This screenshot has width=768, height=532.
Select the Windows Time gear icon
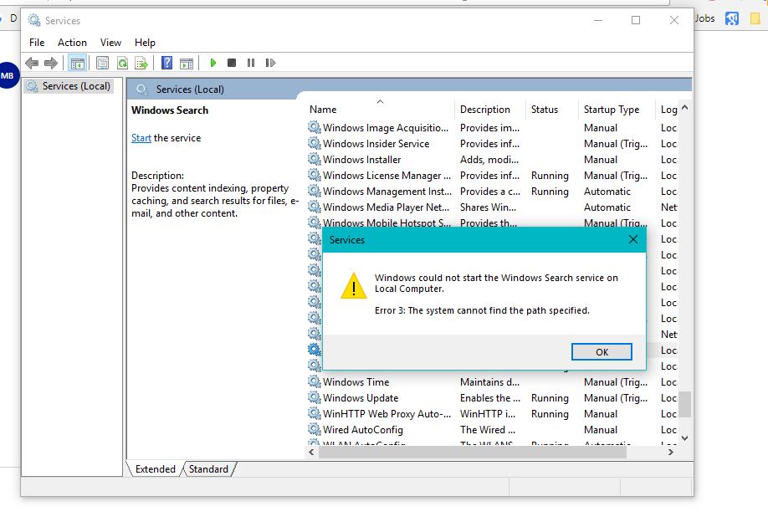pyautogui.click(x=315, y=381)
